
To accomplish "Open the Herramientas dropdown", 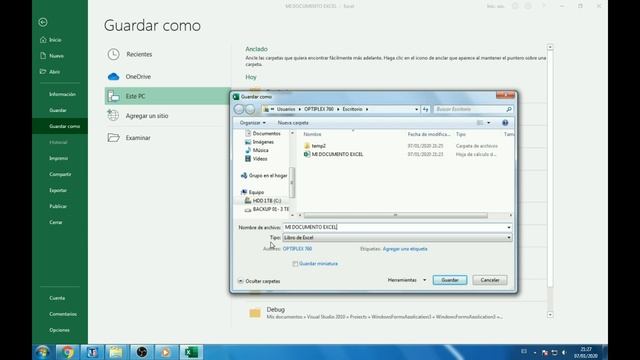I will (407, 280).
